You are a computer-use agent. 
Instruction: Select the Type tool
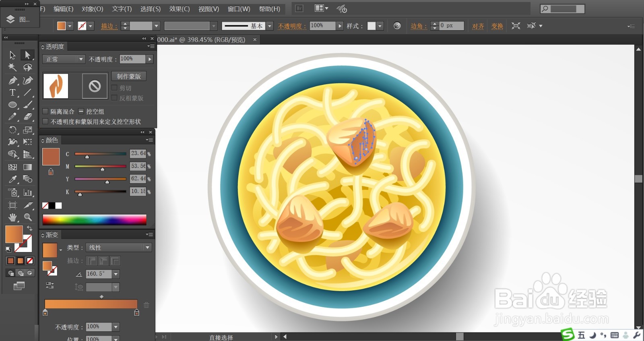pyautogui.click(x=12, y=93)
